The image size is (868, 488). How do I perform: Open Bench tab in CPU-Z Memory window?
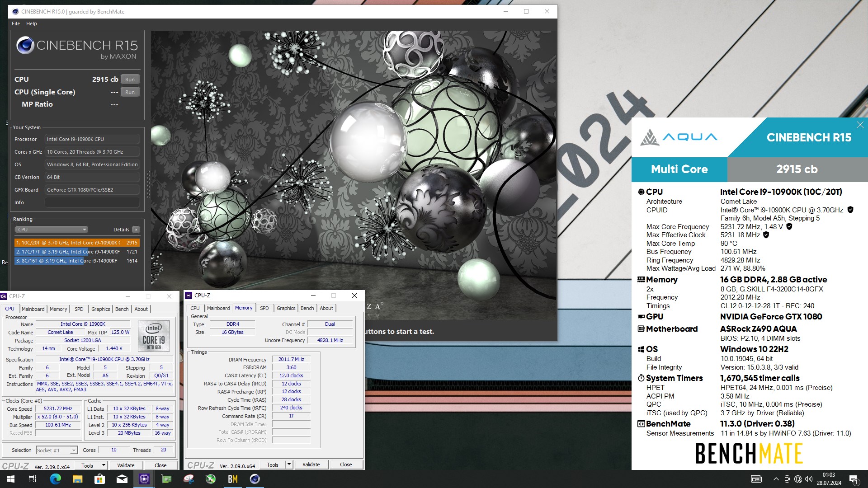click(x=307, y=308)
